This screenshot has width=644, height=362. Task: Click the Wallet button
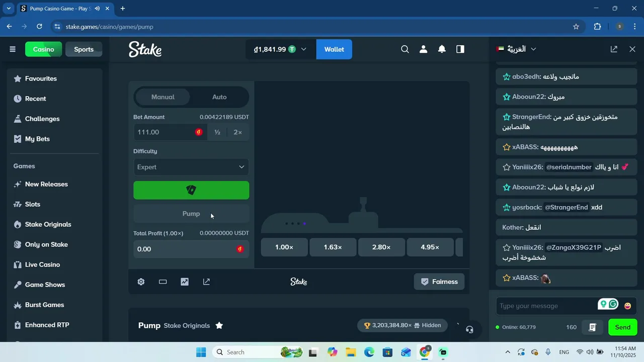coord(334,49)
